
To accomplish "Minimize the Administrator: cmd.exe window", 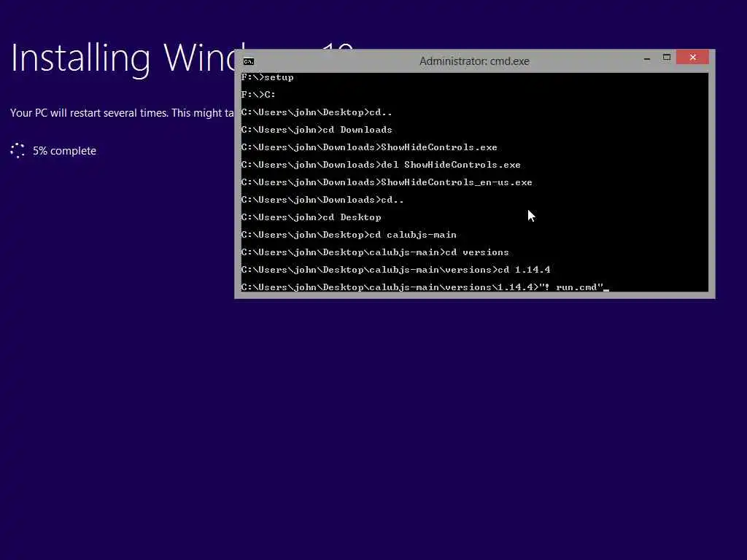I will [646, 58].
